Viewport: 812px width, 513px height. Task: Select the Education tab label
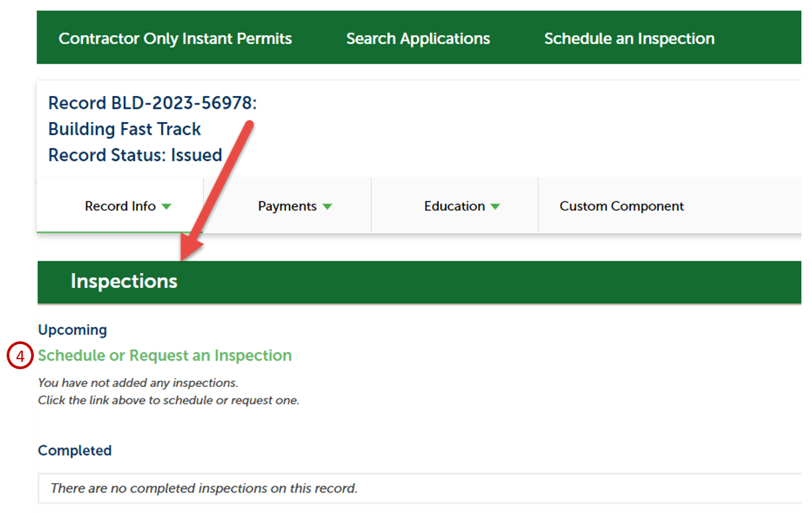tap(454, 206)
